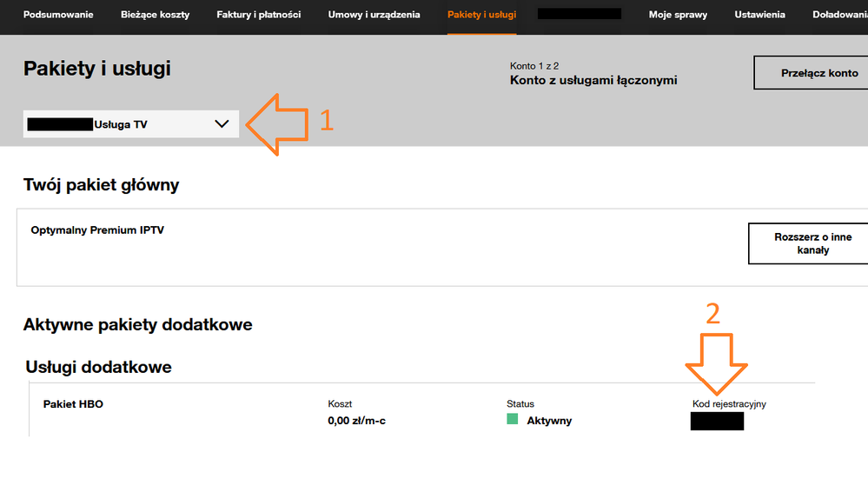Open Umowy i urządzenia section
The image size is (868, 479).
pyautogui.click(x=374, y=15)
